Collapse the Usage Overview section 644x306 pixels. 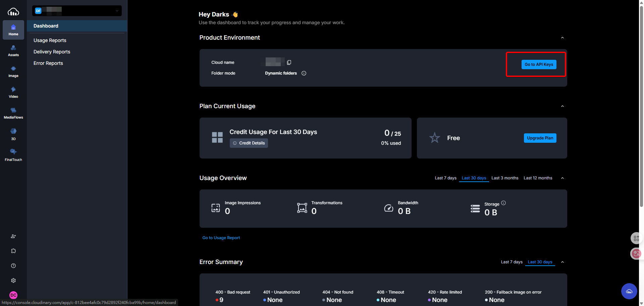click(x=562, y=178)
